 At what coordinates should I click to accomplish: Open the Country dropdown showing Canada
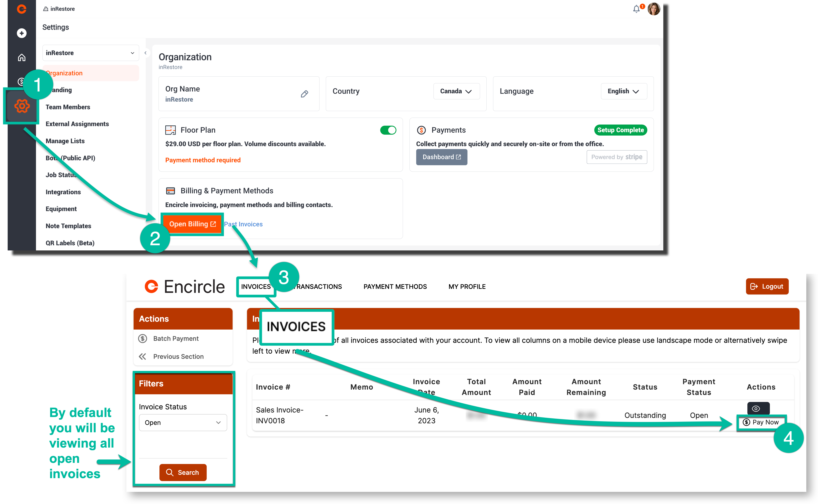[456, 91]
